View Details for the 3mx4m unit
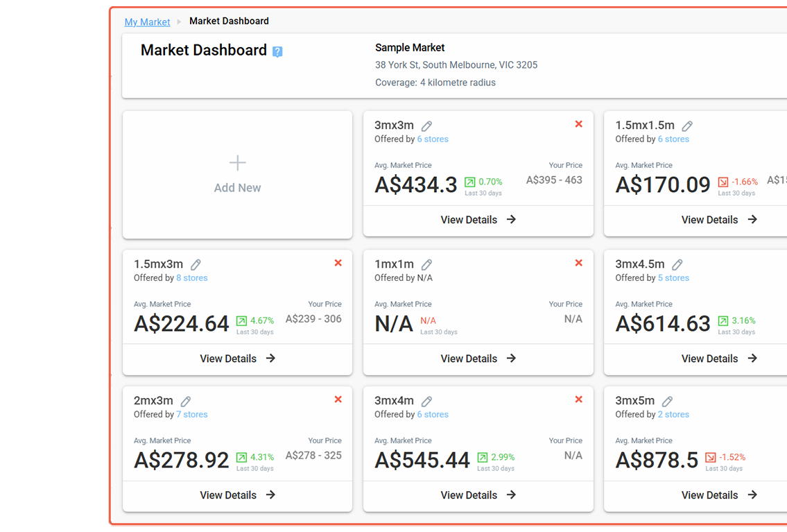This screenshot has height=532, width=787. pyautogui.click(x=478, y=495)
